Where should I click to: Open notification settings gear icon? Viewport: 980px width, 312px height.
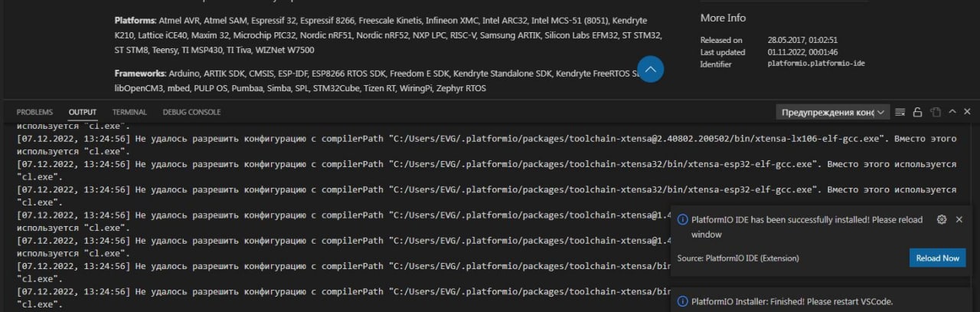tap(942, 220)
